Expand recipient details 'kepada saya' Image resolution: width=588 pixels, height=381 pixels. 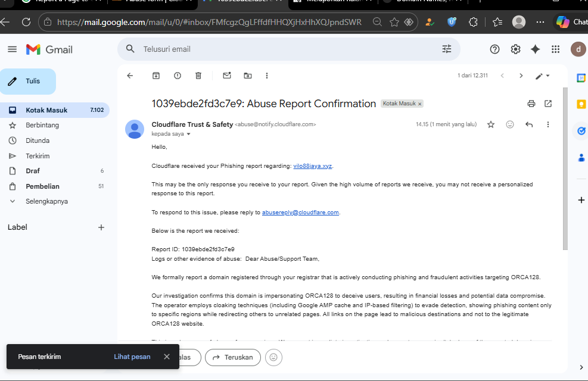[171, 134]
